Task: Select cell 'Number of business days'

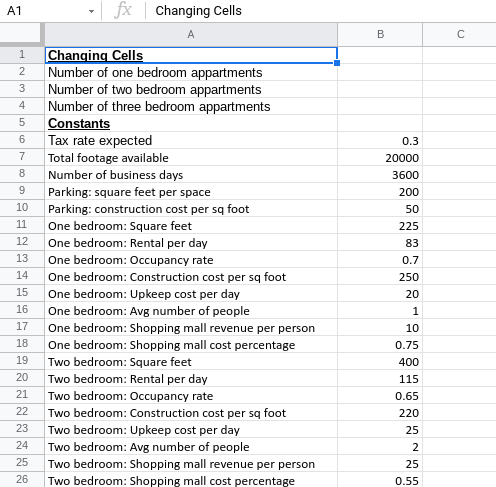Action: point(191,174)
